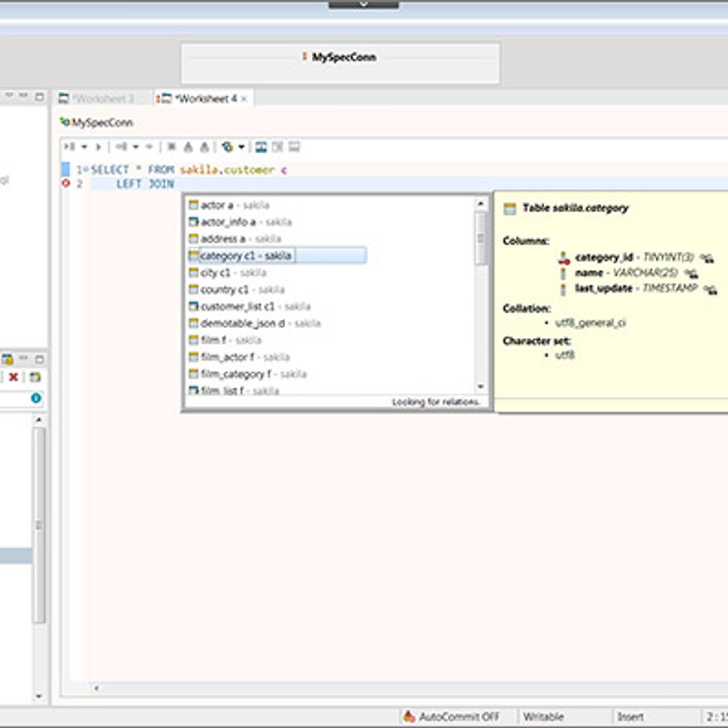The image size is (728, 728).
Task: Switch to the Worksheet 3 tab
Action: point(97,98)
